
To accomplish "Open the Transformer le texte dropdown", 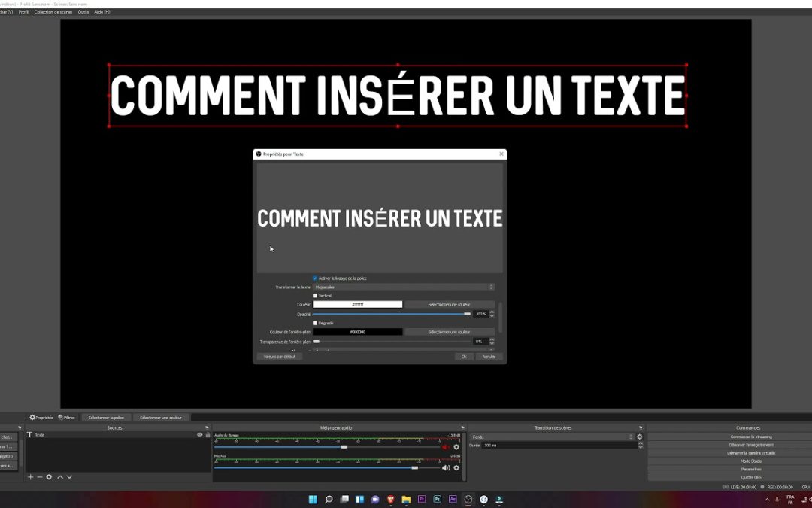I will pos(402,287).
